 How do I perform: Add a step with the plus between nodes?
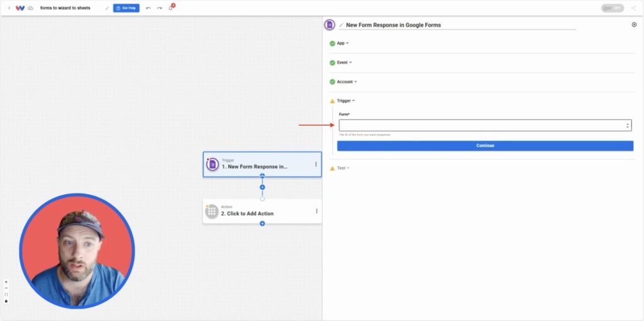pyautogui.click(x=262, y=187)
